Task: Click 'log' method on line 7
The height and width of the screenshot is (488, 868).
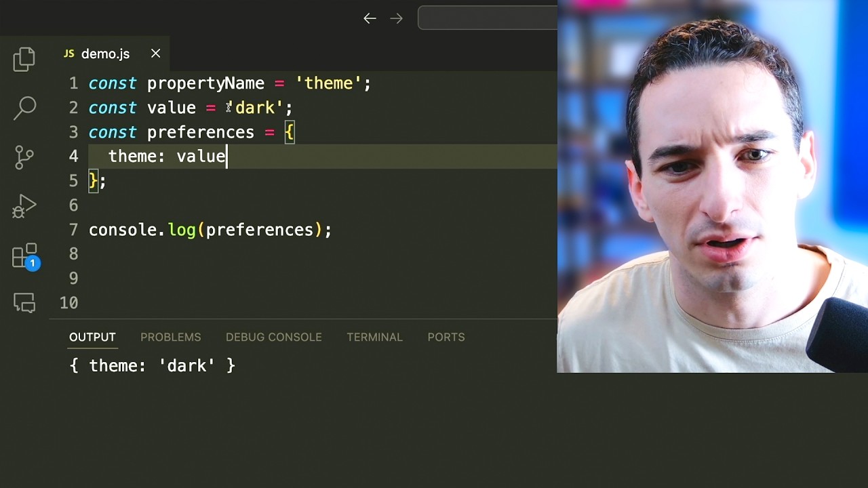Action: [x=181, y=230]
